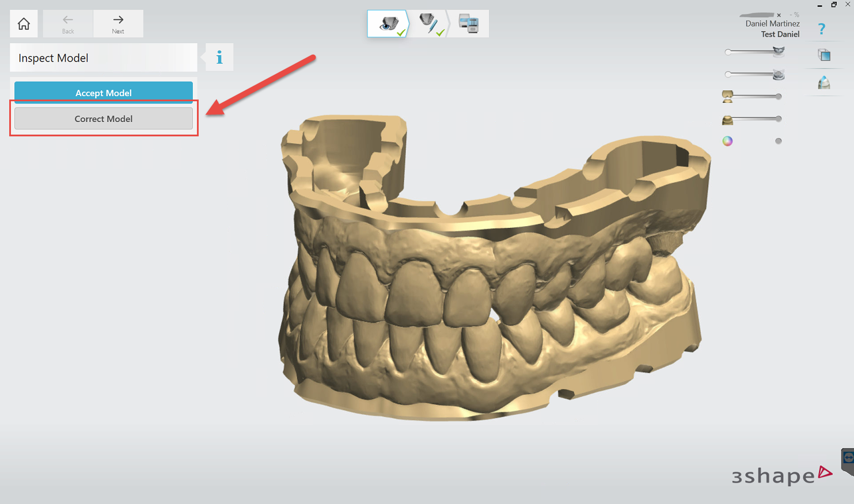
Task: Open the Inspect Model info panel
Action: point(218,57)
